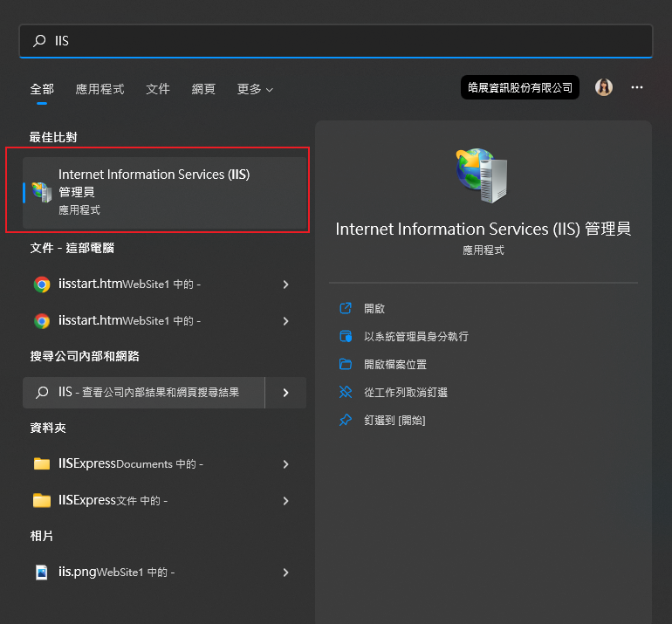Expand arrow for IISExpress 文件 folder
This screenshot has width=672, height=624.
(286, 501)
